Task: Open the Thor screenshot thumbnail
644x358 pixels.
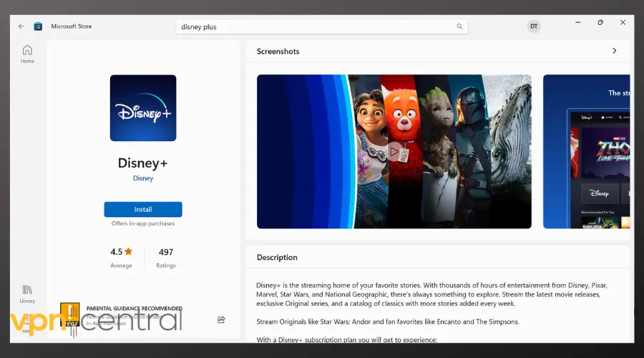Action: [x=586, y=152]
